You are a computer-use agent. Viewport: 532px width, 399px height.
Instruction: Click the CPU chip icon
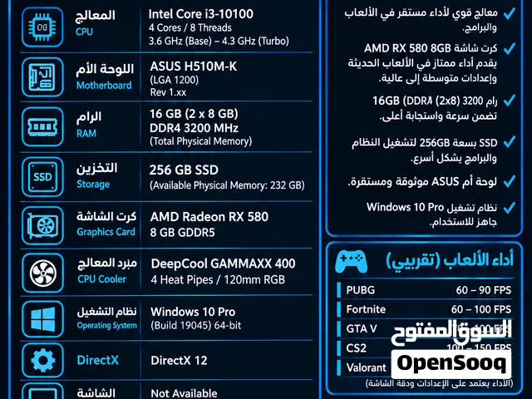pos(42,27)
